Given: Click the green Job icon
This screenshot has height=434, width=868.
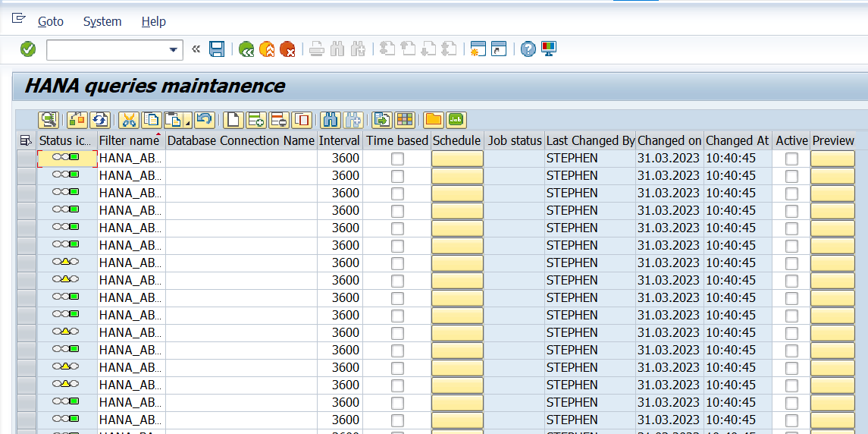Looking at the screenshot, I should click(456, 119).
